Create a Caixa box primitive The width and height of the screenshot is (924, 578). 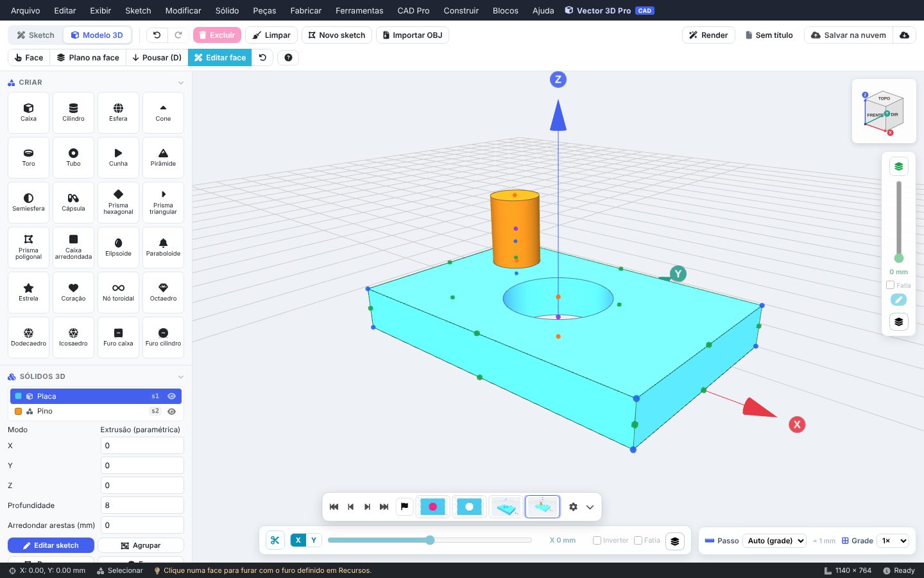click(x=28, y=112)
